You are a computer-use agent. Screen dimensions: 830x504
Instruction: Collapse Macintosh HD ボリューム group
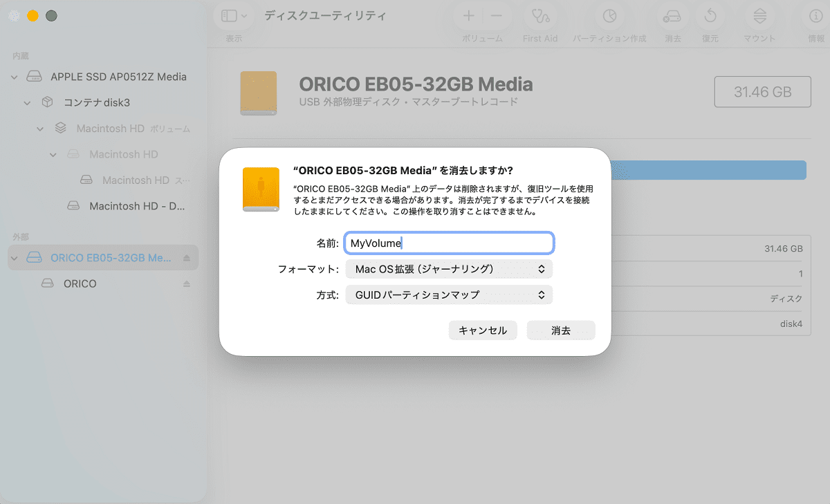click(41, 129)
